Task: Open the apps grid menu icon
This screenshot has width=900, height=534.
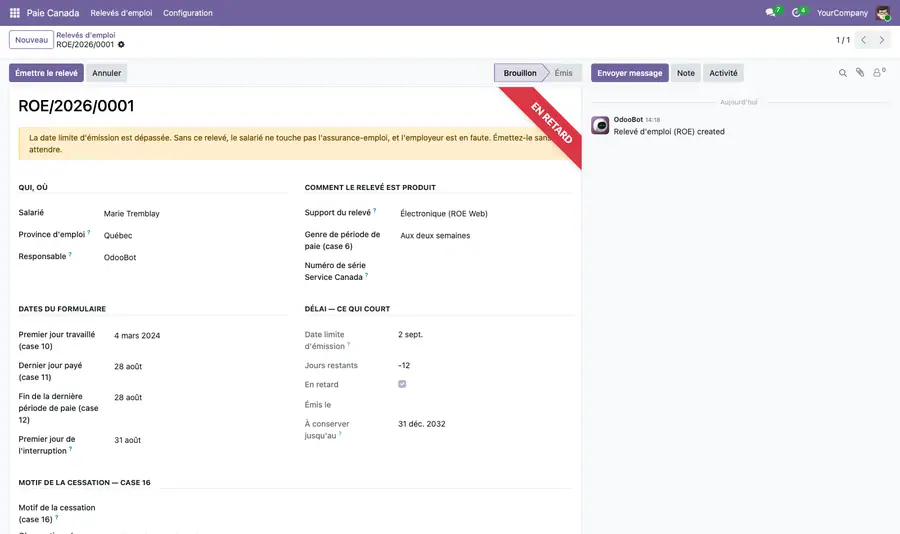Action: pos(15,13)
